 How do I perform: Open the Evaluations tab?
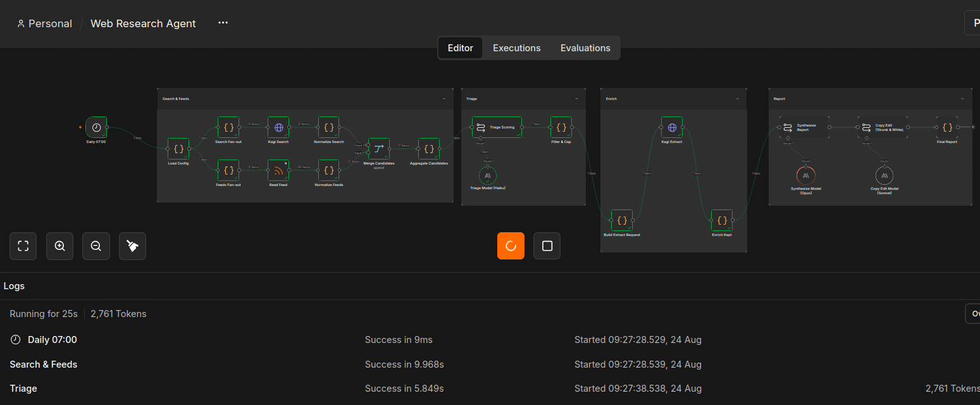pyautogui.click(x=585, y=48)
